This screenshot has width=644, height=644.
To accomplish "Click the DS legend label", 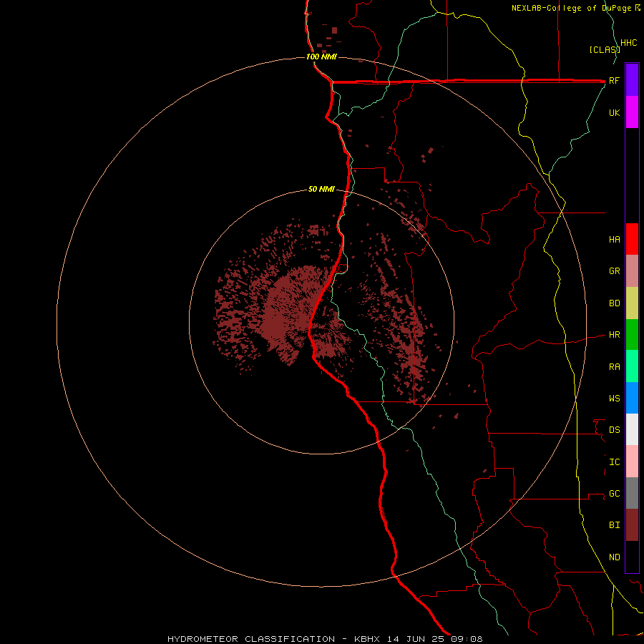I will point(615,430).
